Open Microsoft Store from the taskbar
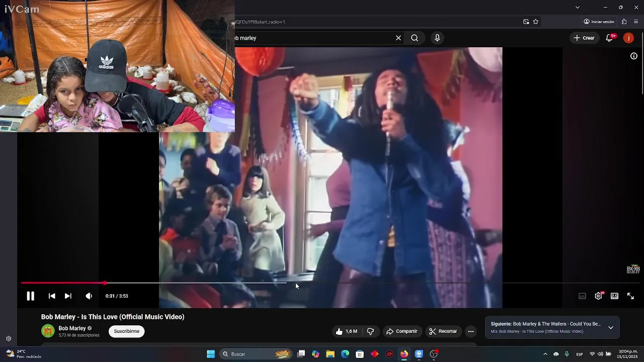 pos(360,354)
